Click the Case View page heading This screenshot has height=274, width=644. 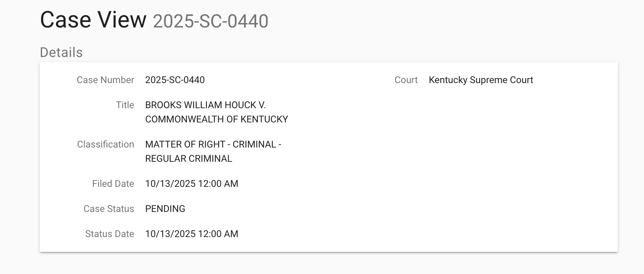point(93,20)
